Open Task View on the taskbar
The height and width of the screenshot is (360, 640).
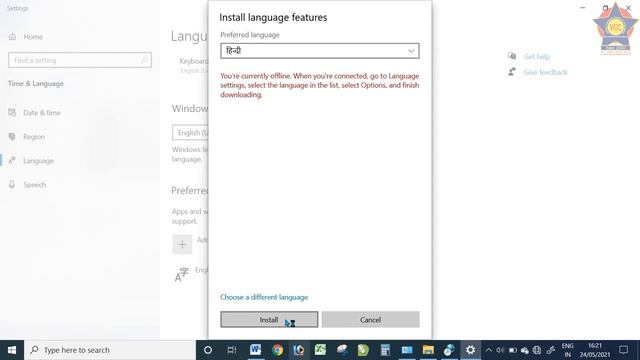tap(232, 350)
